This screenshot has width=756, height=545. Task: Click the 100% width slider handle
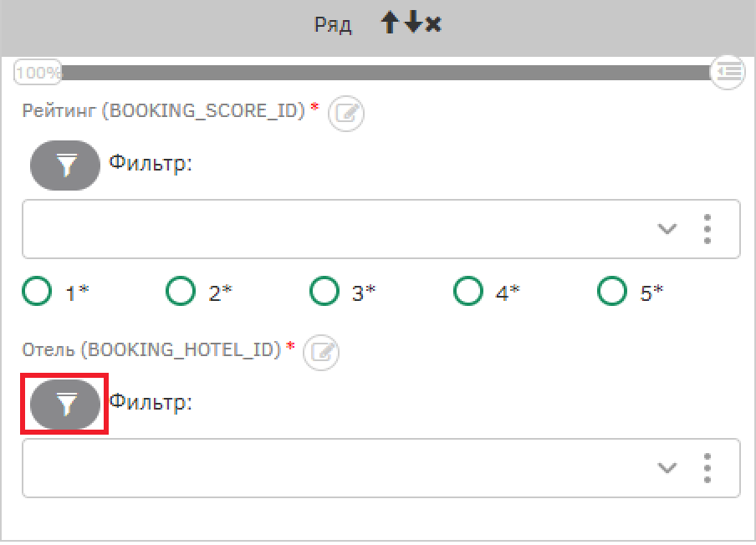(x=38, y=72)
